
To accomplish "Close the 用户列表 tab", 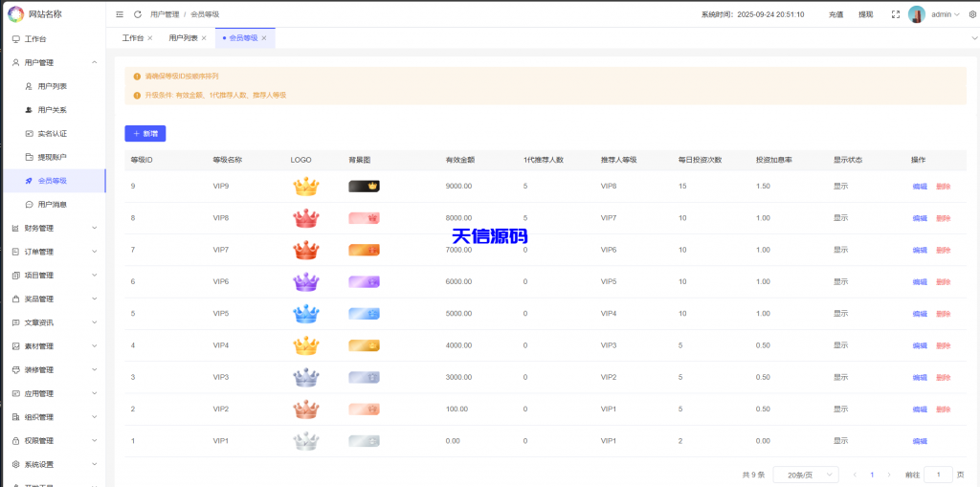I will pos(204,38).
